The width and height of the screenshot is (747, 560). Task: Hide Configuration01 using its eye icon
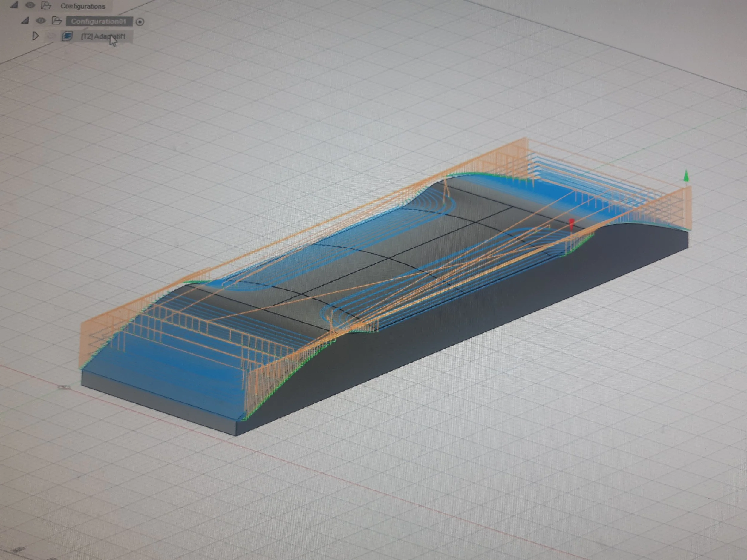click(x=41, y=21)
